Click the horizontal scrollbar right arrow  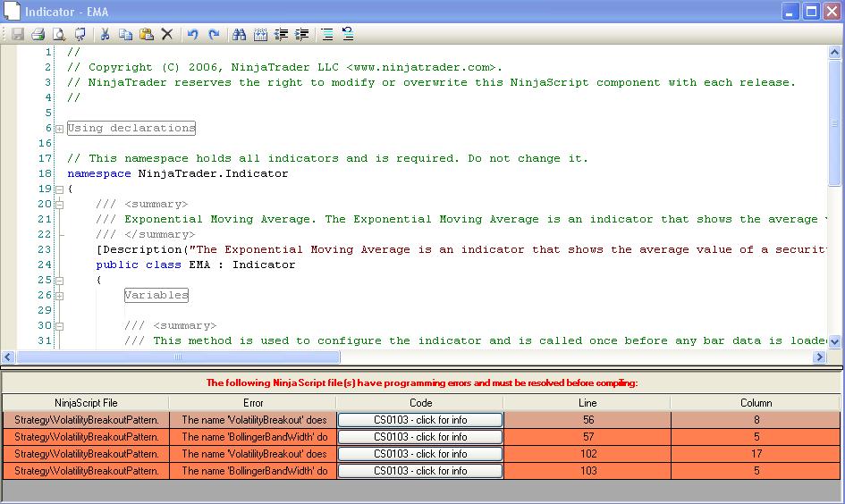pyautogui.click(x=819, y=357)
